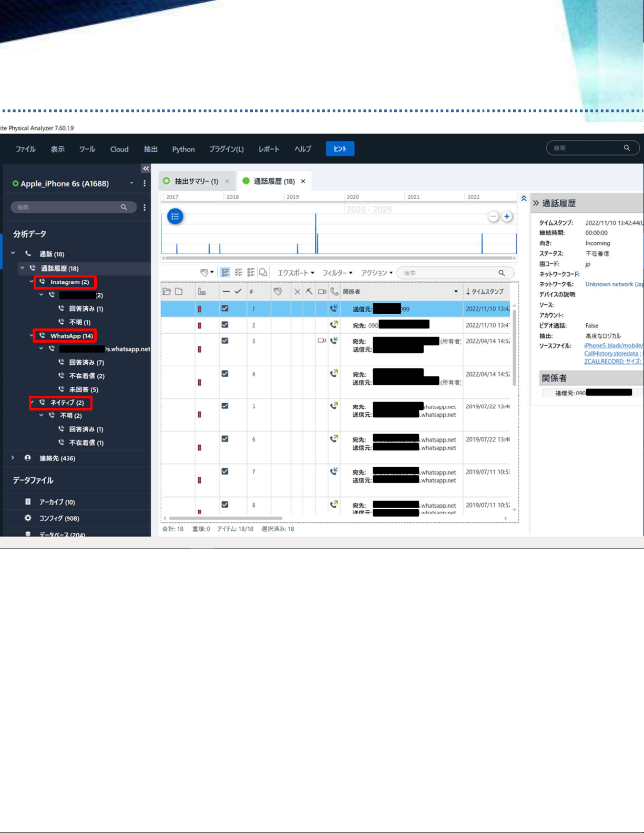The width and height of the screenshot is (644, 833).
Task: Expand the 連絡先 (436) tree node
Action: (13, 458)
